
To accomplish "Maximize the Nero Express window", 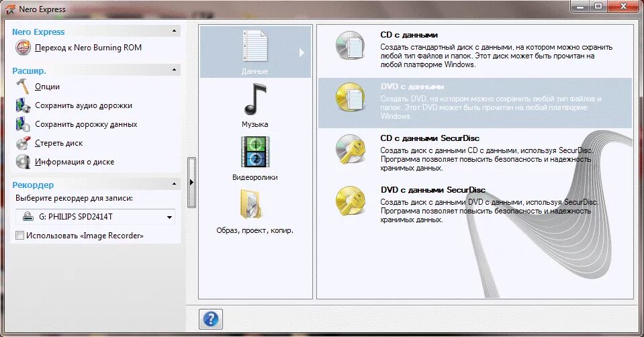I will point(598,6).
